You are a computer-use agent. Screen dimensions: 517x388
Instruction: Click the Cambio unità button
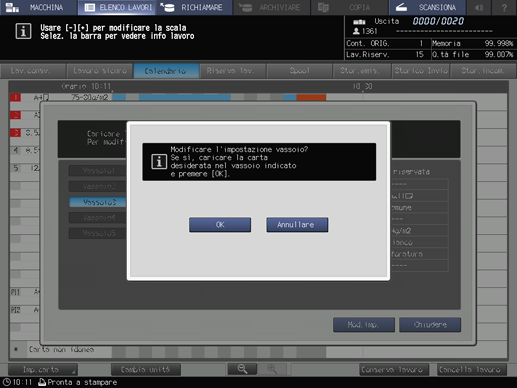tap(146, 369)
